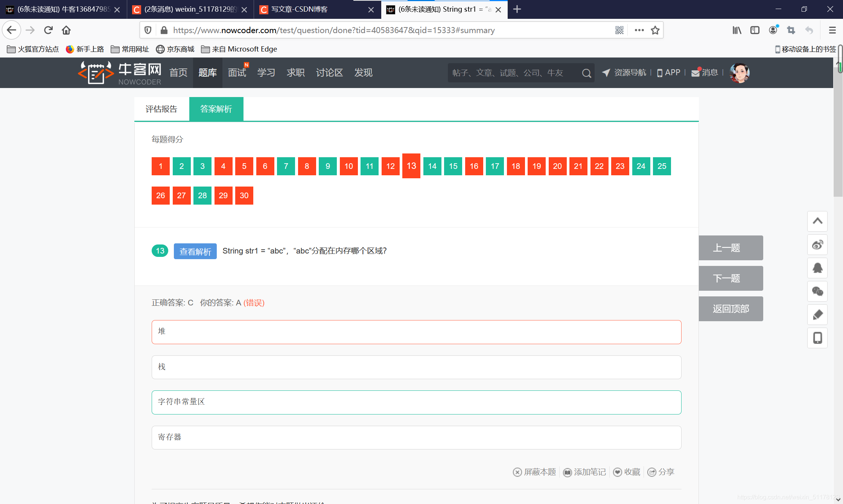
Task: Open 资源导航 link
Action: coord(625,73)
